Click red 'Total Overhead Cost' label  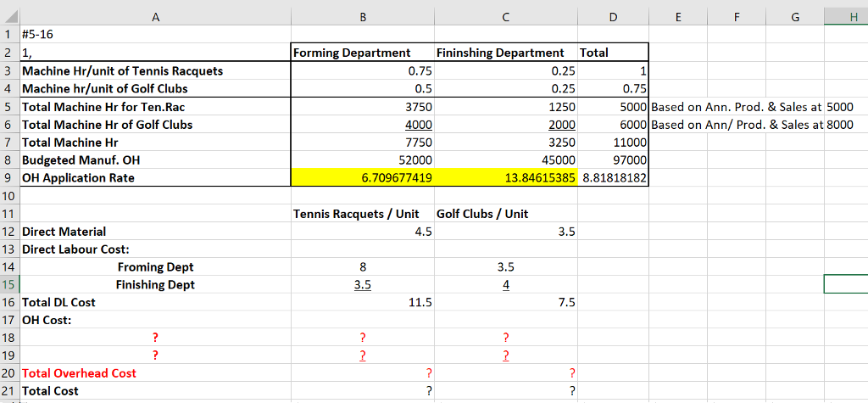[x=79, y=373]
